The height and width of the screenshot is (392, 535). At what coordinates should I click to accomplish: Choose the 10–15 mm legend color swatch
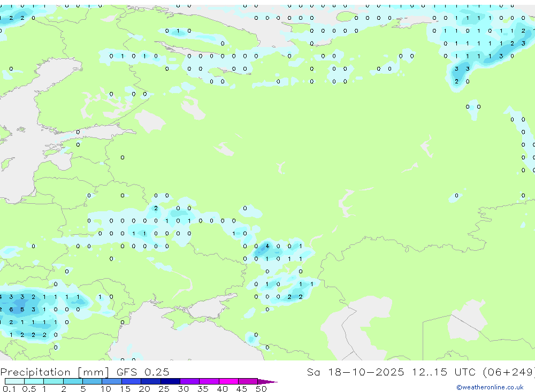(112, 381)
